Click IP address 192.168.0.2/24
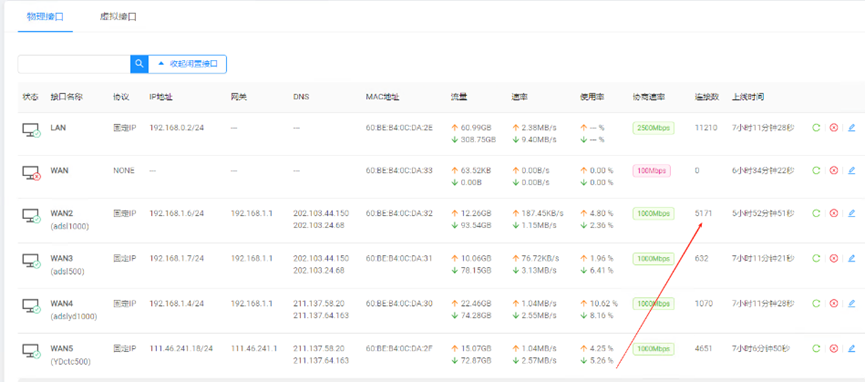The height and width of the screenshot is (382, 865). (x=177, y=128)
